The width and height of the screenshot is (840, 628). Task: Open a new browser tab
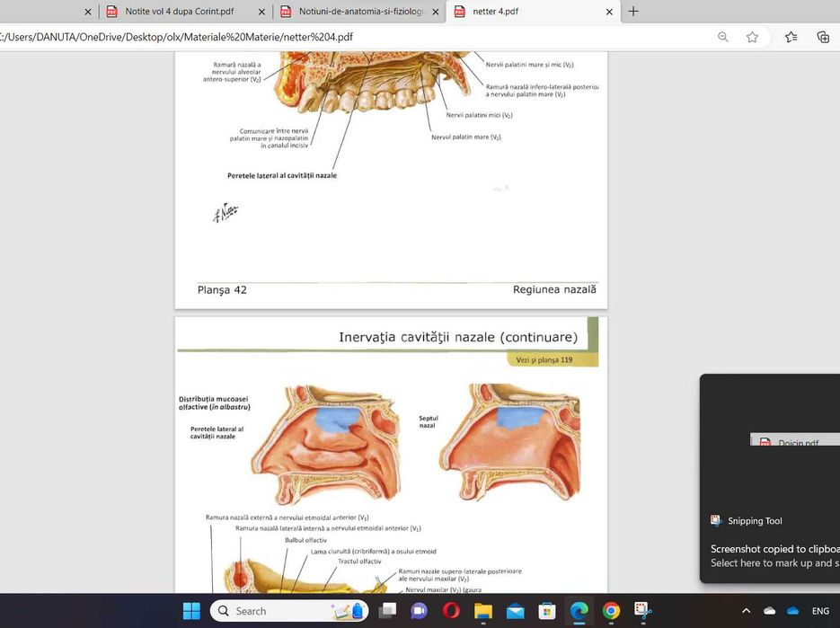click(x=633, y=12)
